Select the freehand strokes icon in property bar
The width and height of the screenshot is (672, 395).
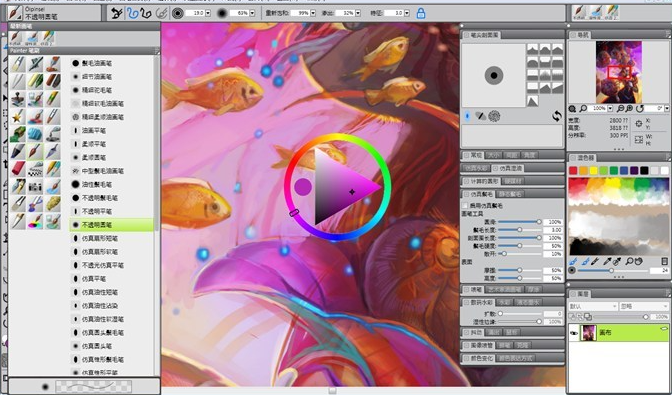click(132, 13)
